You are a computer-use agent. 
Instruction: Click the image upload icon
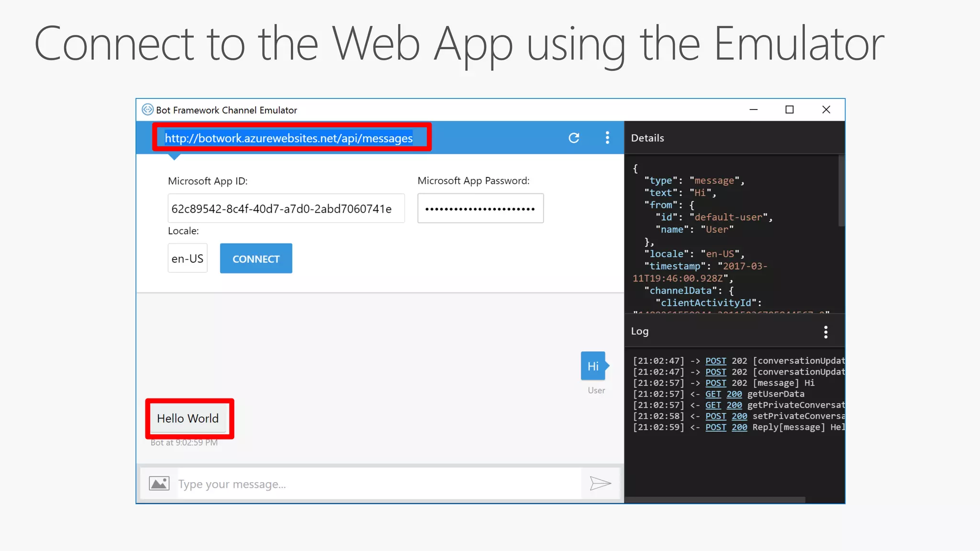[x=159, y=484]
